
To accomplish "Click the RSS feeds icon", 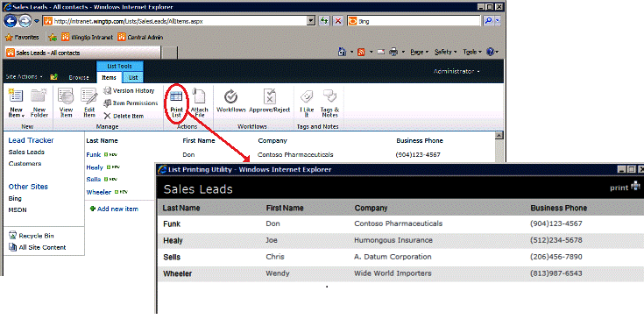I will pos(361,52).
